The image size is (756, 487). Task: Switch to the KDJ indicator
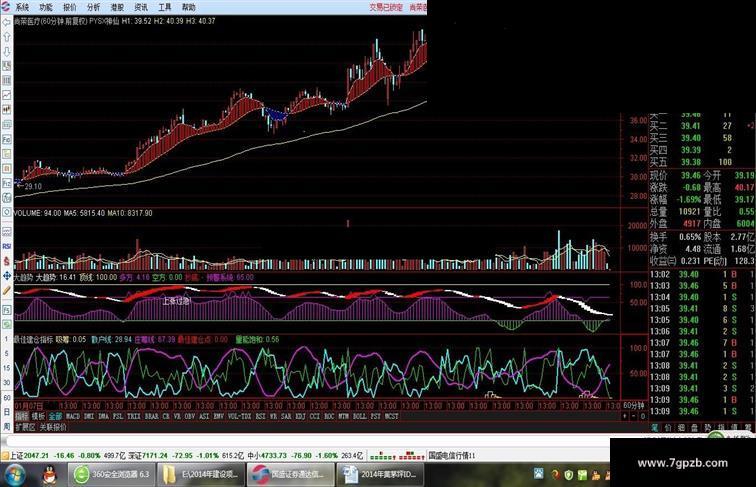point(300,416)
